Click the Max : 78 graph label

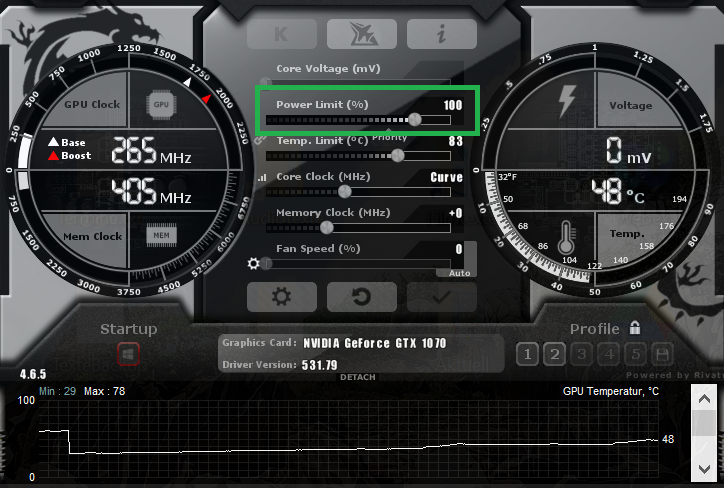click(104, 392)
